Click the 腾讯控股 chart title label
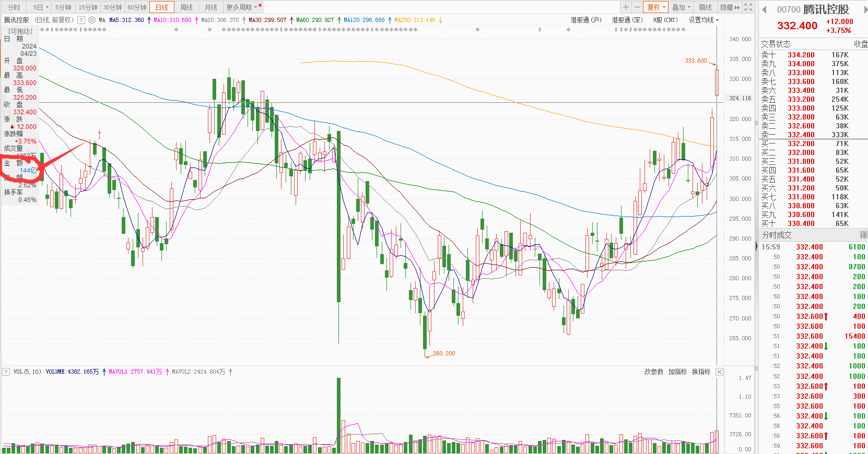Screen dimensions: 868x454 tap(17, 20)
